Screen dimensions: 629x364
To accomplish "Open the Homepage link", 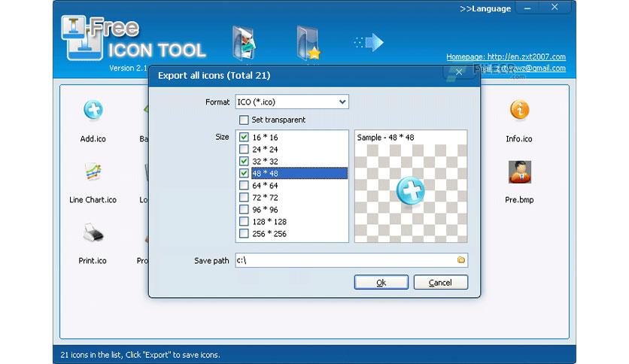I will [x=506, y=56].
